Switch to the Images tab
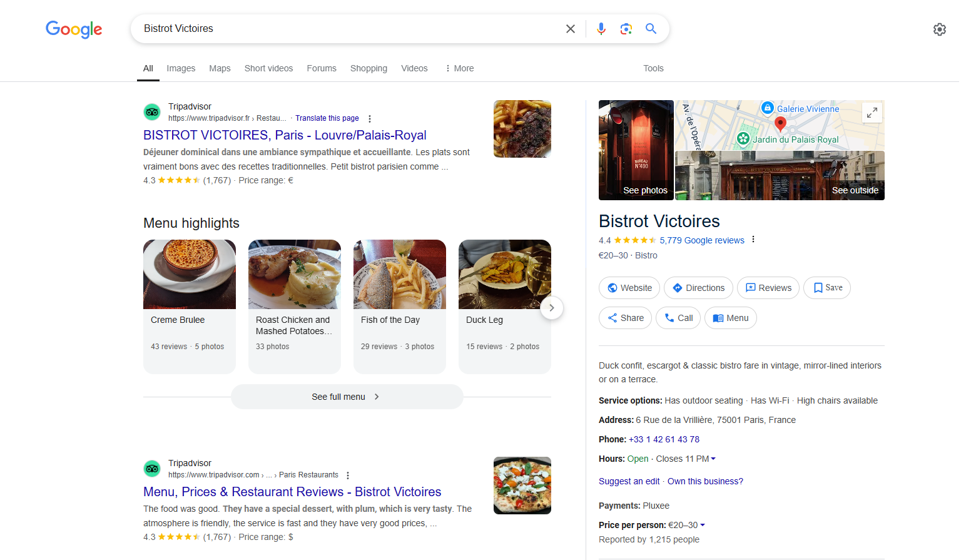This screenshot has width=961, height=560. click(180, 68)
